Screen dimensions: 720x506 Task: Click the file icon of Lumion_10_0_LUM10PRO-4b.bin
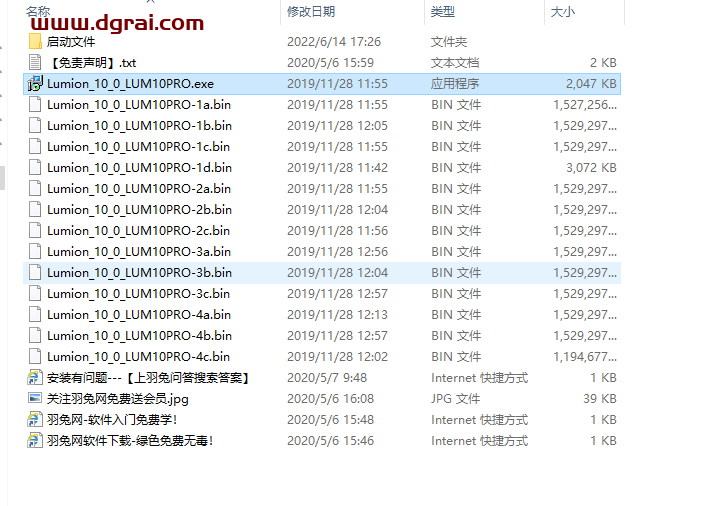click(35, 336)
